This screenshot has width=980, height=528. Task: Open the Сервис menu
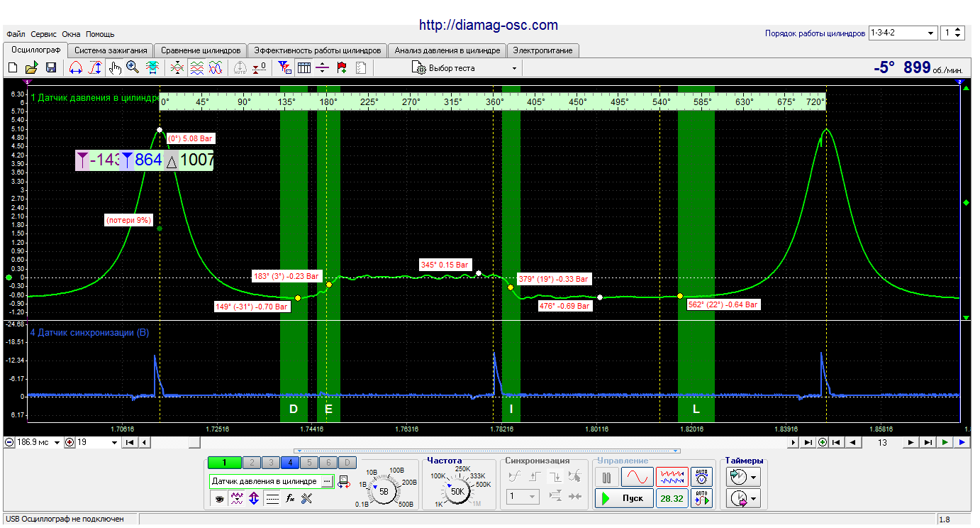[44, 34]
